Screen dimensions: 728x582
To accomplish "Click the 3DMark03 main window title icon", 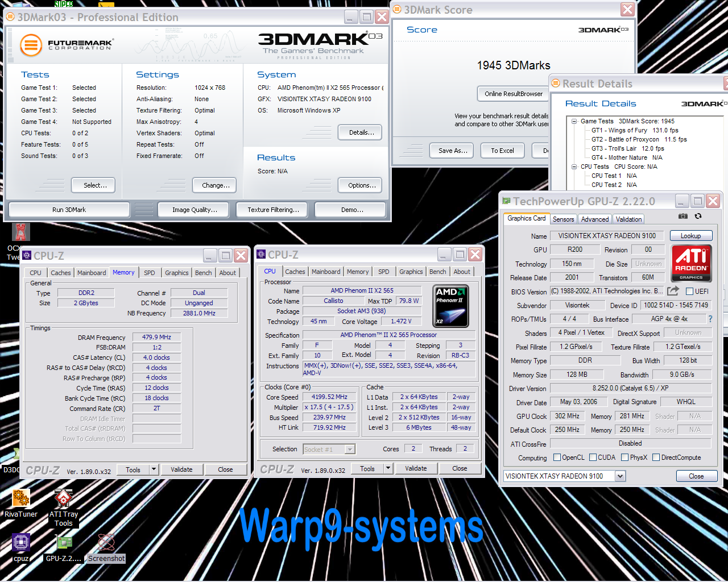I will (10, 17).
